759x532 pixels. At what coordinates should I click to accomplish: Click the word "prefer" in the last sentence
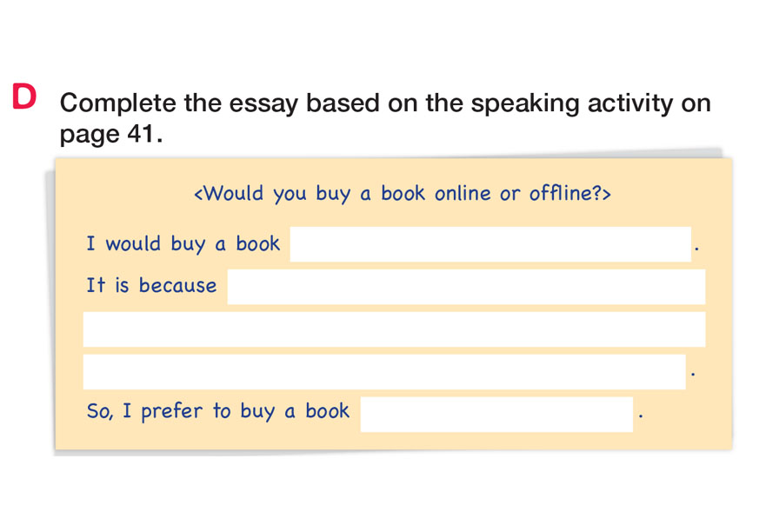(173, 411)
